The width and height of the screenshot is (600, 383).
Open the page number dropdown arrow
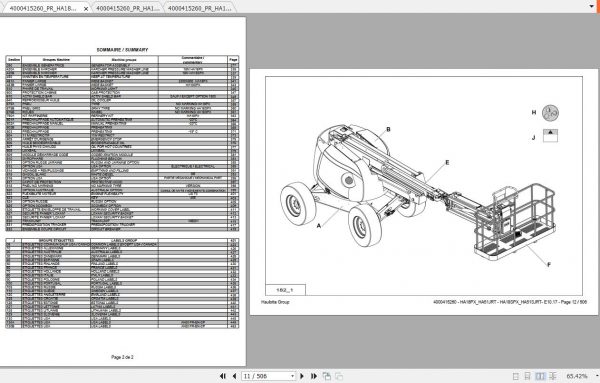293,376
